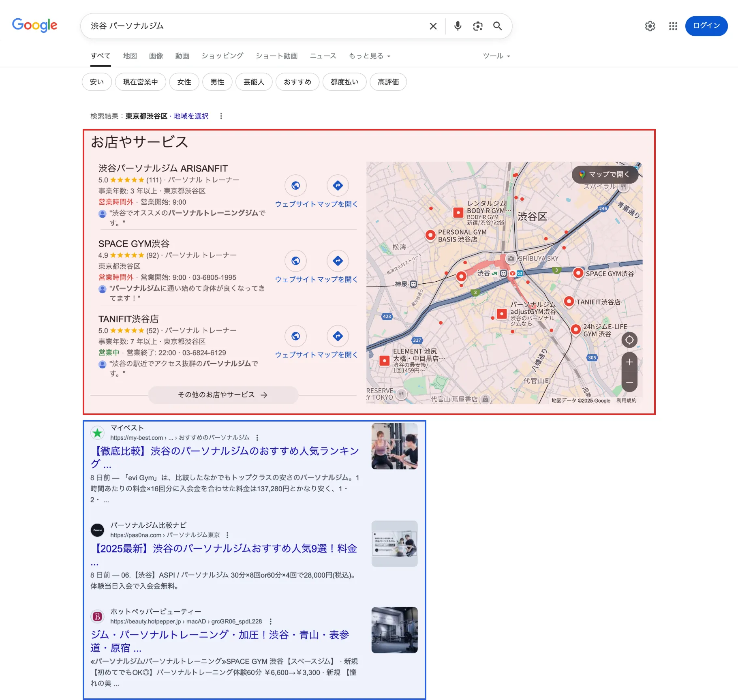
Task: Open マイベスト result options menu
Action: pyautogui.click(x=257, y=438)
